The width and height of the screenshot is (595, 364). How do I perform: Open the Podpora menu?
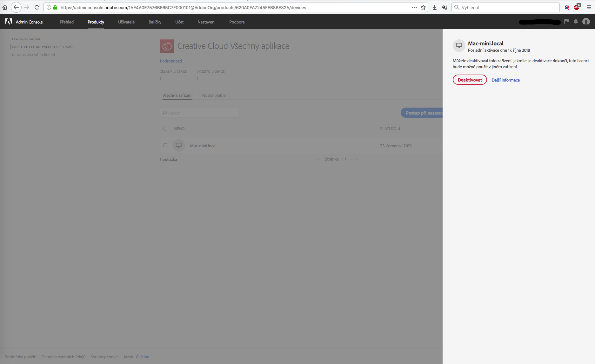[237, 22]
